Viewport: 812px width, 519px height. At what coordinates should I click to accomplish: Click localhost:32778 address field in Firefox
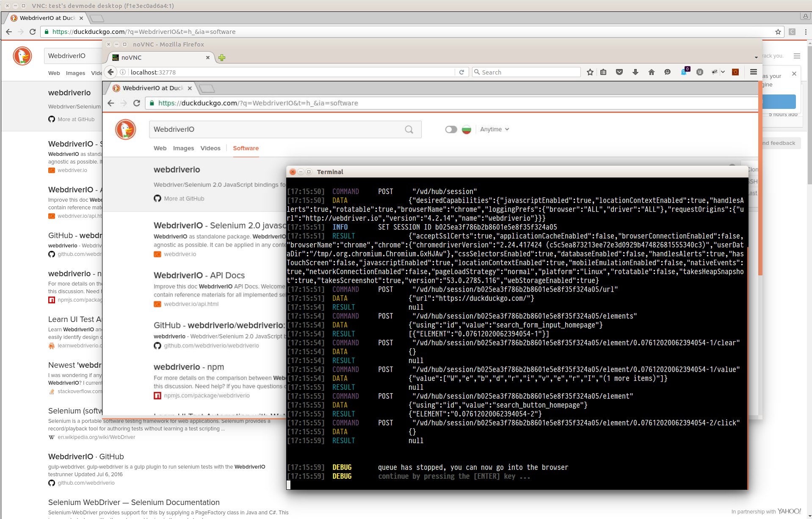click(x=292, y=72)
